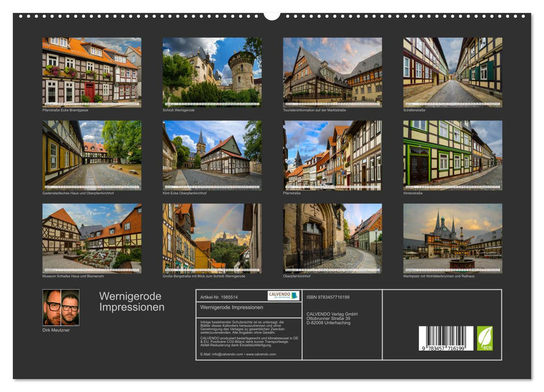Click the CALVENDO publisher logo
The width and height of the screenshot is (544, 392).
coord(283,296)
